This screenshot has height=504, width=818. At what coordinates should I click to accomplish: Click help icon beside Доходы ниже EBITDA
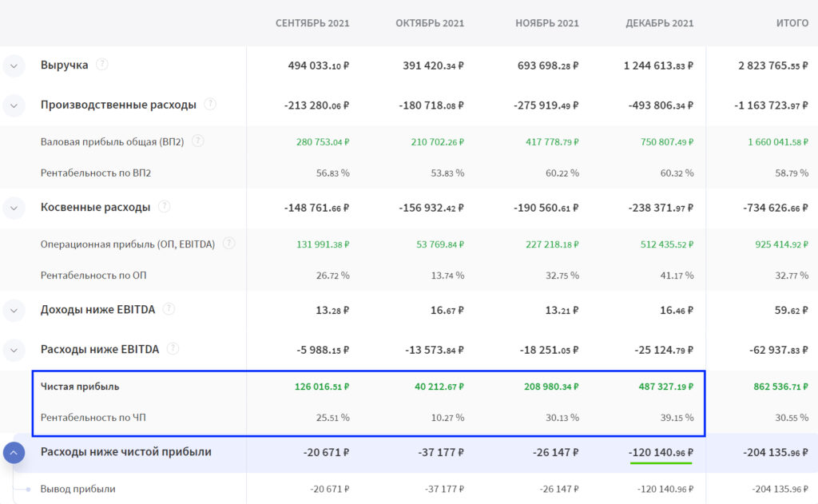pyautogui.click(x=169, y=309)
